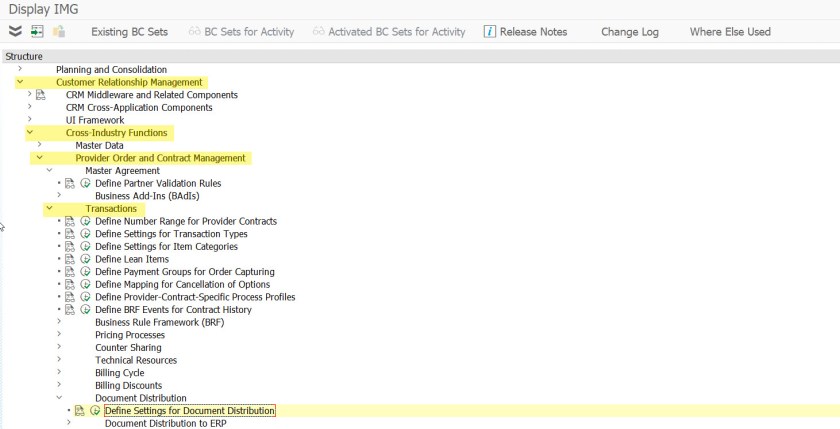Click the green arrow toolbar icon
The width and height of the screenshot is (840, 429).
coord(37,32)
